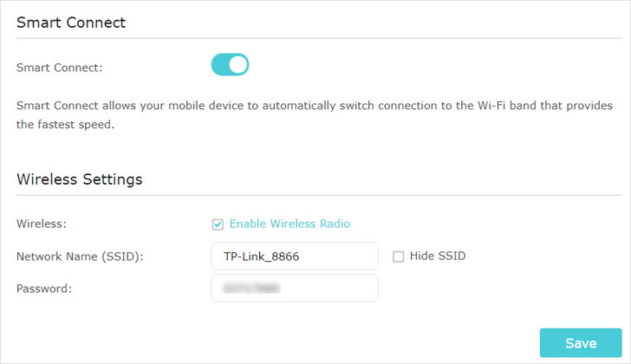
Task: Click the 'Smart Connect:' field label
Action: tap(59, 68)
